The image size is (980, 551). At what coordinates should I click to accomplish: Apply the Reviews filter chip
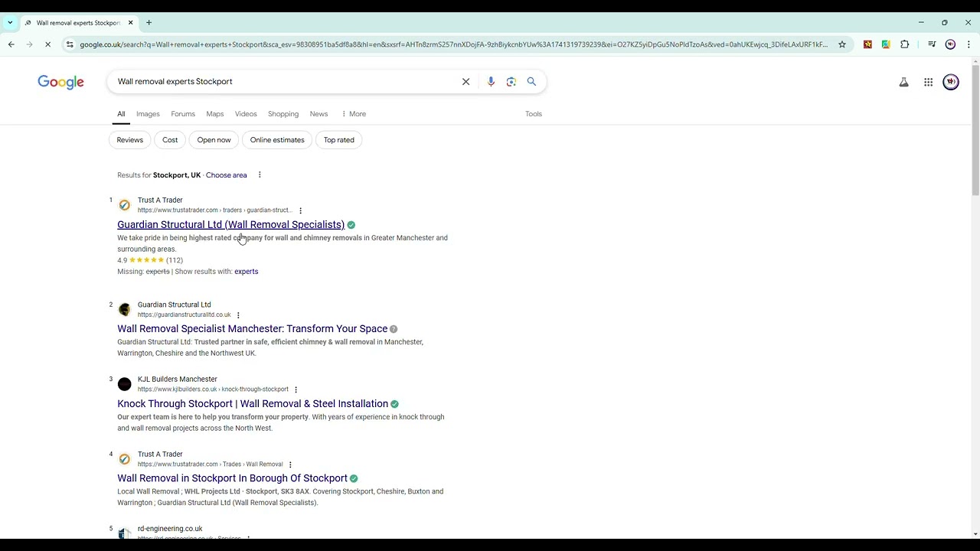coord(130,140)
